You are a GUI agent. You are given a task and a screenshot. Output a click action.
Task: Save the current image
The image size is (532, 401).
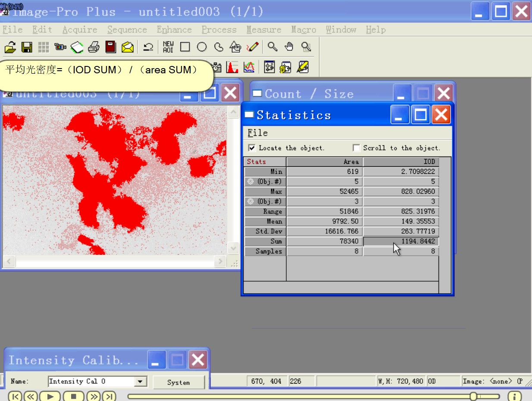click(26, 47)
